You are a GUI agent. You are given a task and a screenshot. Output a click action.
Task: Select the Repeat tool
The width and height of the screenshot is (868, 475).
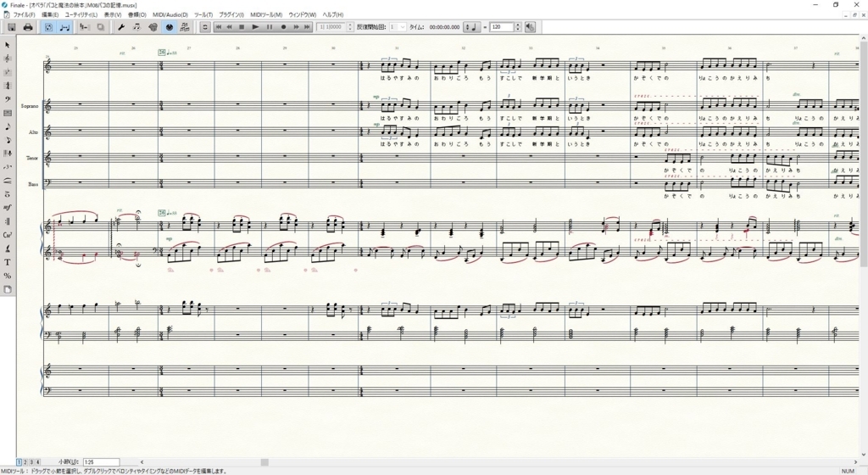click(7, 221)
